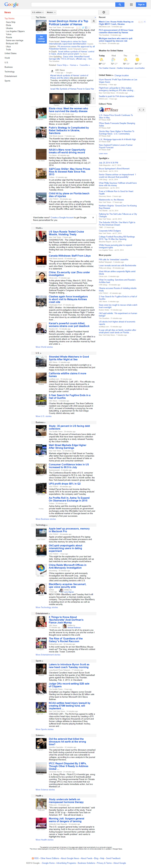Viewport: 151px width, 868px height.
Task: Select Technology in the left sidebar
Action: (x=9, y=71)
